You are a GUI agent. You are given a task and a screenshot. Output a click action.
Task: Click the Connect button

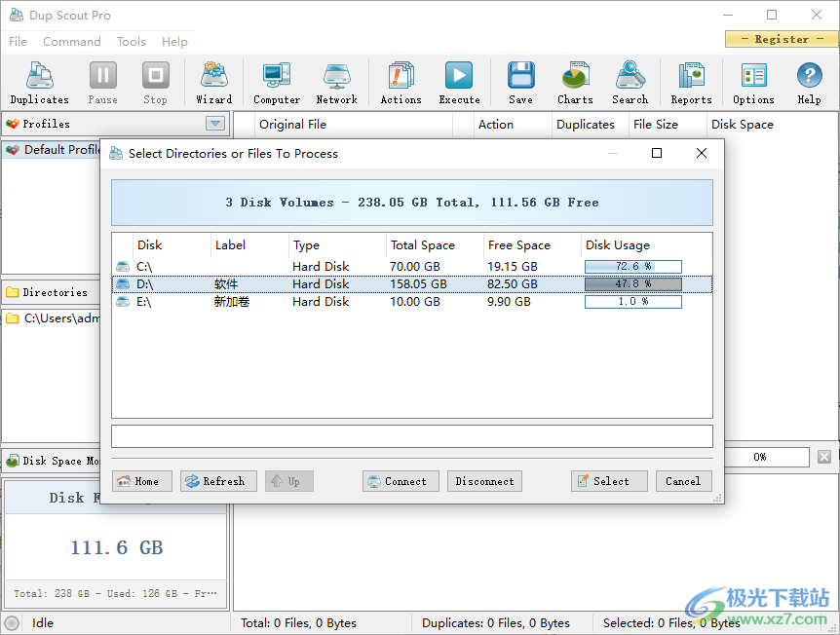tap(401, 481)
